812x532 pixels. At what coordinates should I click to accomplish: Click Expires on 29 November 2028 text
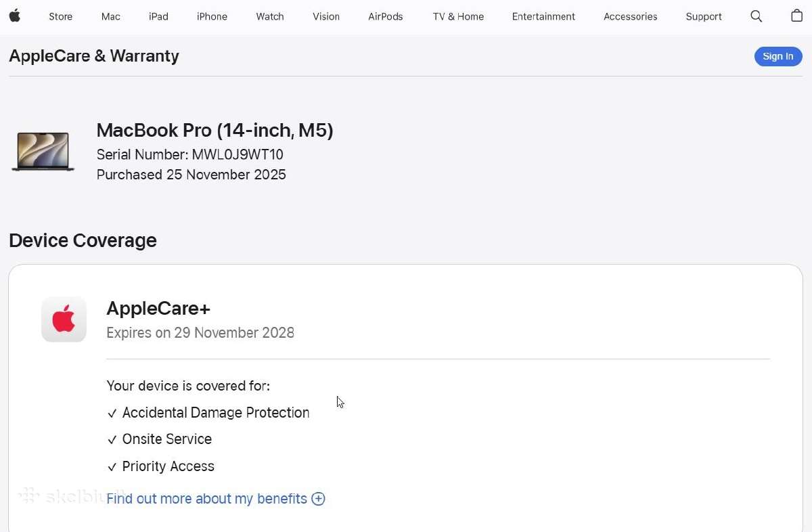tap(200, 333)
